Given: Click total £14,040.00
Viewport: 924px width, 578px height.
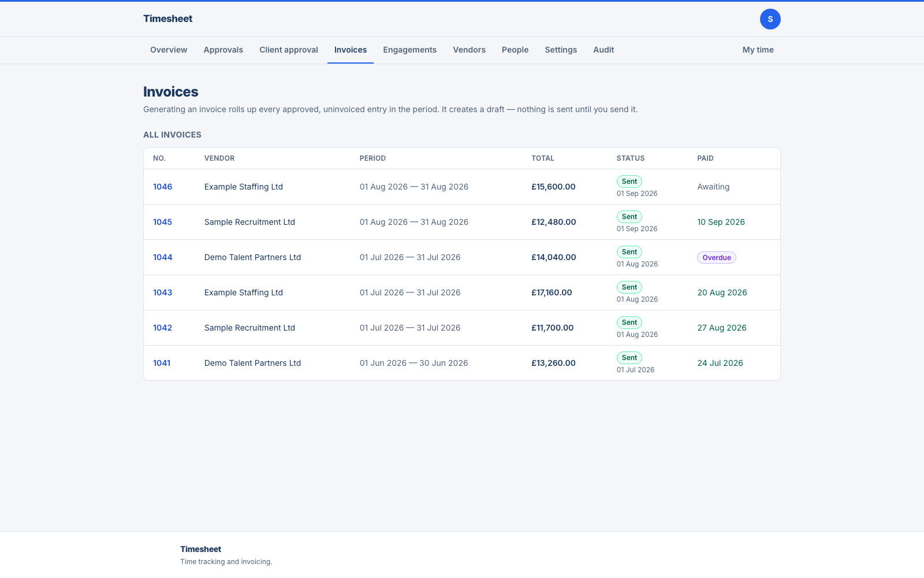Looking at the screenshot, I should click(x=553, y=257).
